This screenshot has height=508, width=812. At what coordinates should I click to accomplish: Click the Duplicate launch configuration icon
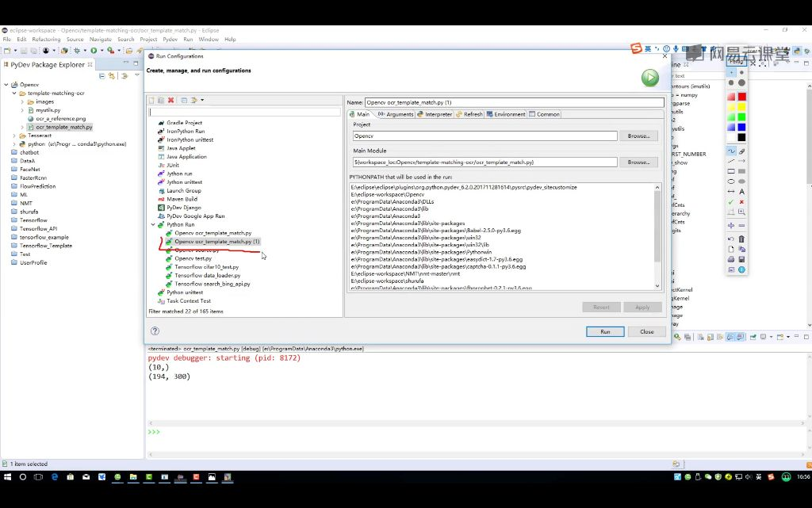161,101
